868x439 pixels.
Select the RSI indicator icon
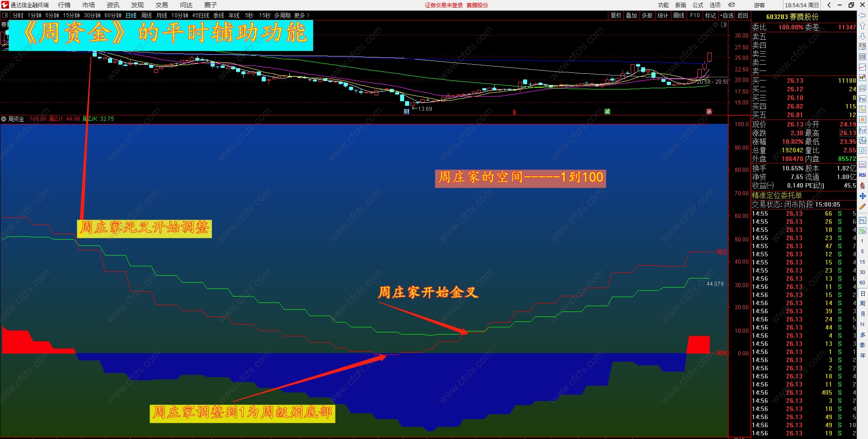862,175
